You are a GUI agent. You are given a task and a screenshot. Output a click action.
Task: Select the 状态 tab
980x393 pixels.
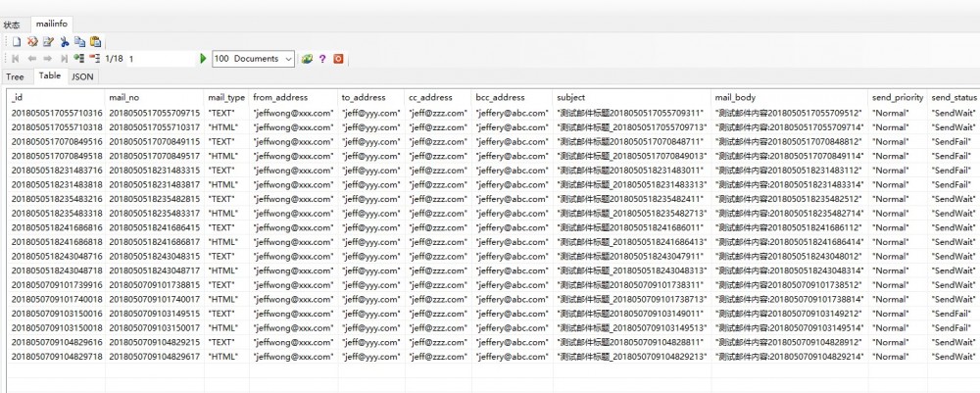tap(11, 25)
